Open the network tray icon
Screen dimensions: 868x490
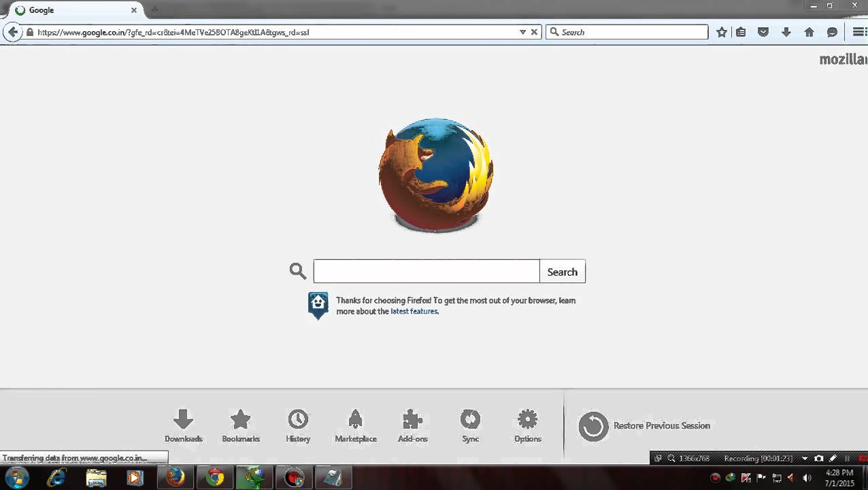[x=777, y=478]
